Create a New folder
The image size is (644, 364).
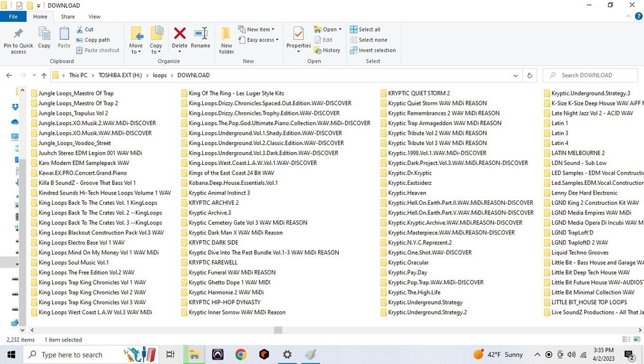226,40
